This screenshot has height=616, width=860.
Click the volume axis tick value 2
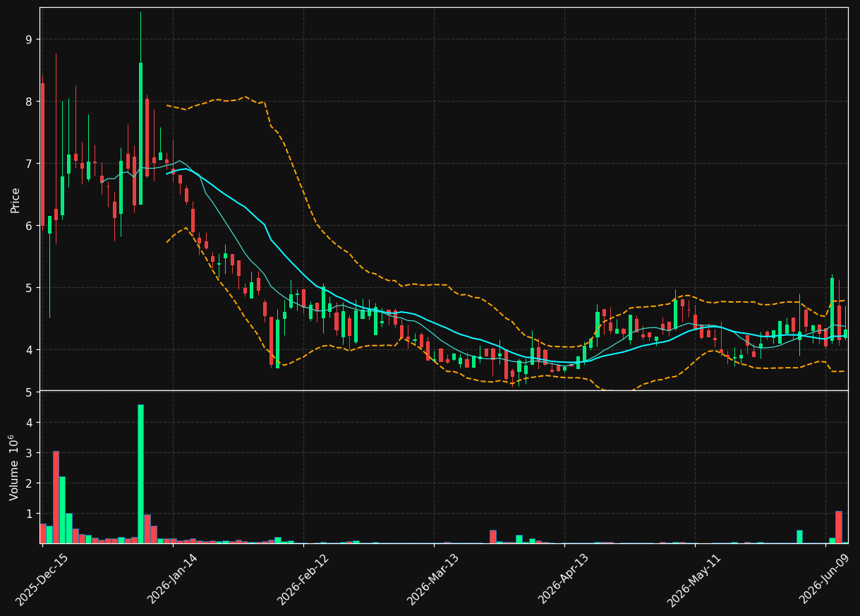click(29, 483)
